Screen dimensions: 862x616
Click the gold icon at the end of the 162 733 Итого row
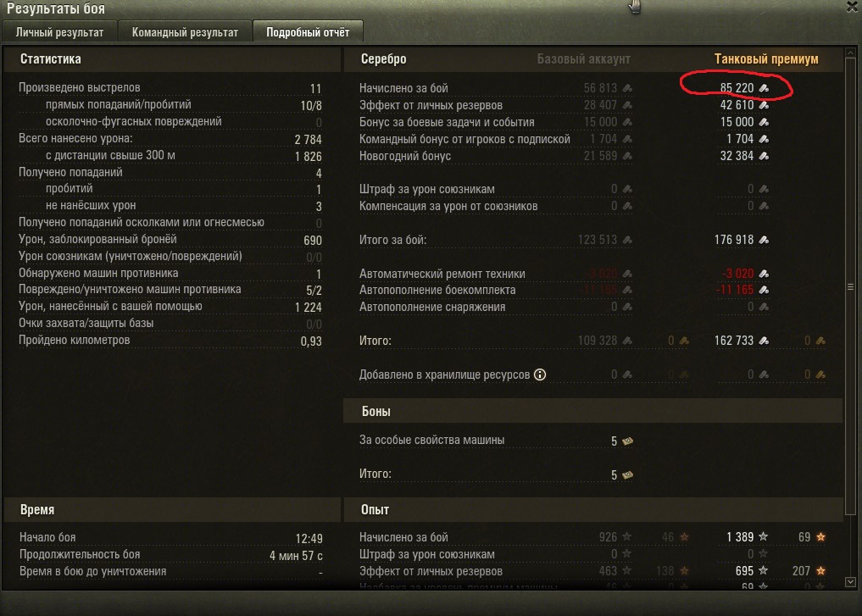point(820,341)
